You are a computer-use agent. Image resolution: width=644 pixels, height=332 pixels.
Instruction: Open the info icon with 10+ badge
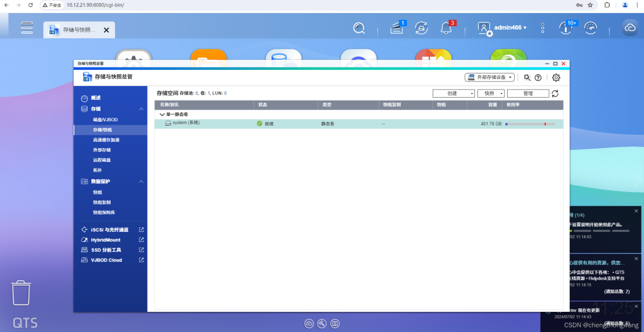pyautogui.click(x=566, y=28)
